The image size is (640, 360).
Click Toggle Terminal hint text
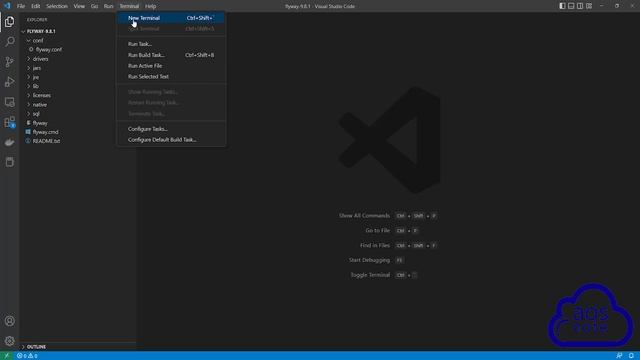(370, 275)
